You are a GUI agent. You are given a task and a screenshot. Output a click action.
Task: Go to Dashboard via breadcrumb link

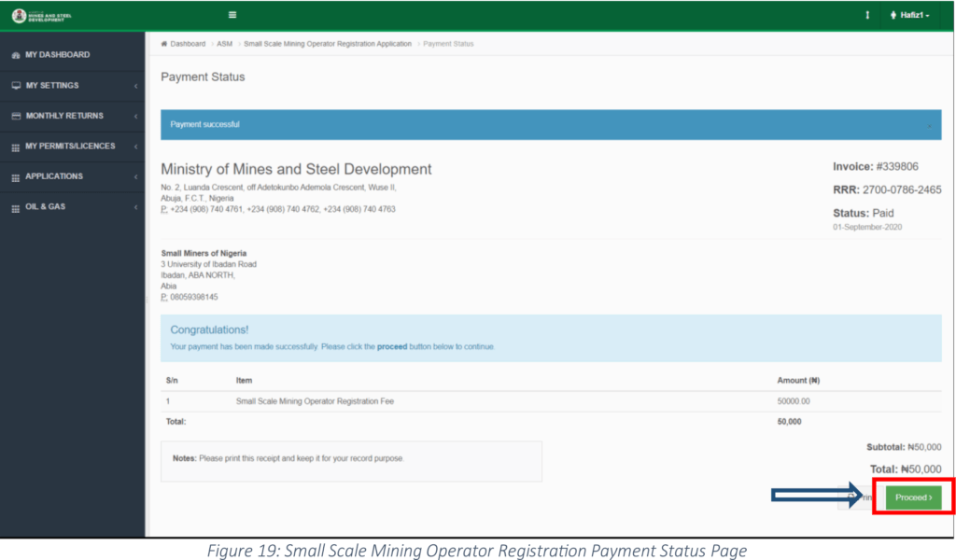point(187,44)
